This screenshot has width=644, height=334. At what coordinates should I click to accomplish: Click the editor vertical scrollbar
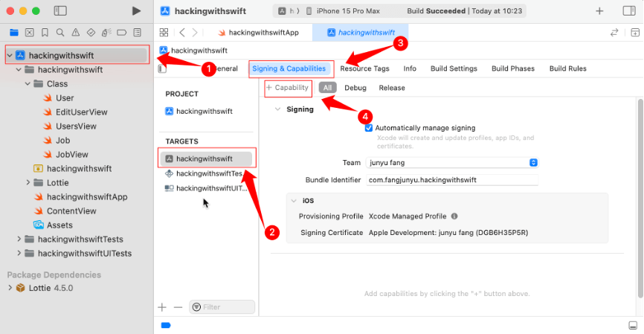pyautogui.click(x=640, y=199)
